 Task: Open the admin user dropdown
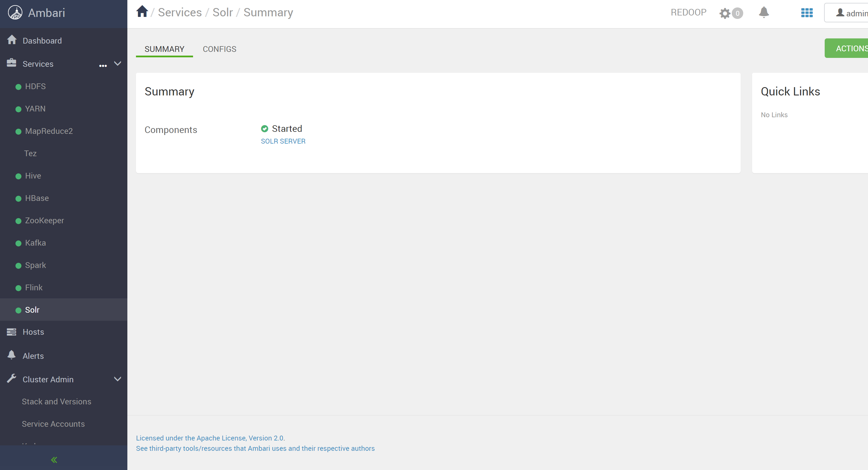846,13
